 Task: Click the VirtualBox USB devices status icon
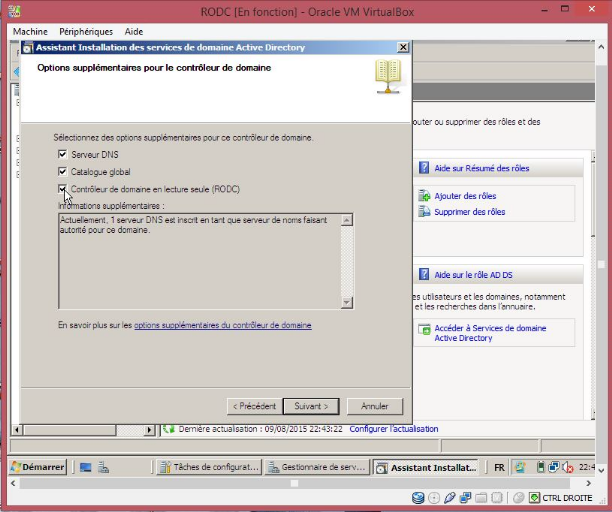(x=450, y=498)
